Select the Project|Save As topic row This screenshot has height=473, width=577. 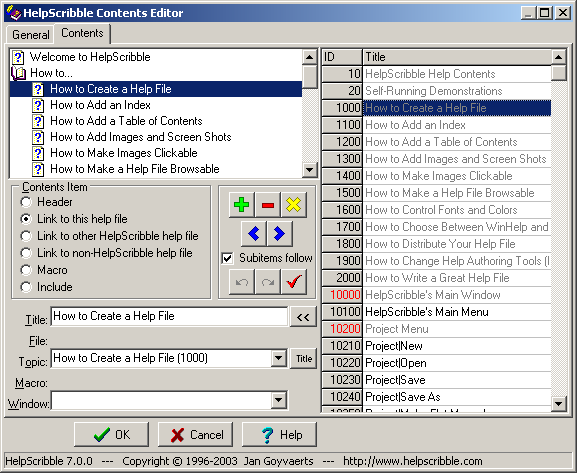tap(457, 397)
